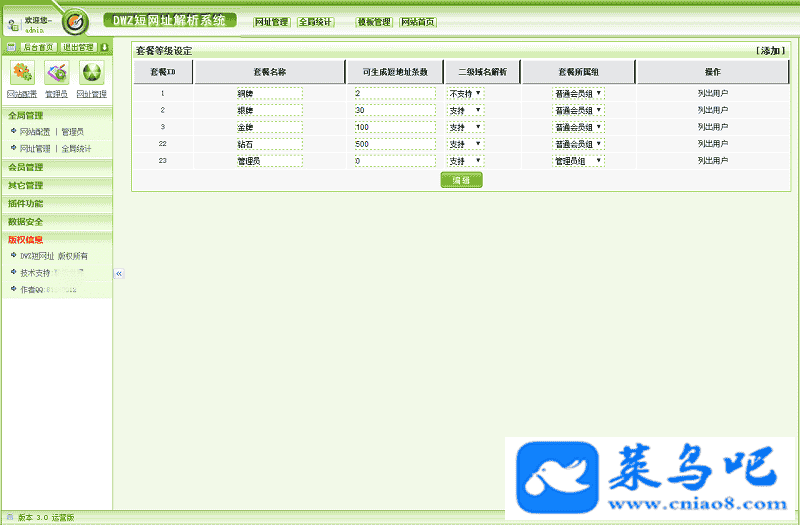Click the green down-arrow icon beside 退出管理
This screenshot has height=525, width=800.
point(104,47)
